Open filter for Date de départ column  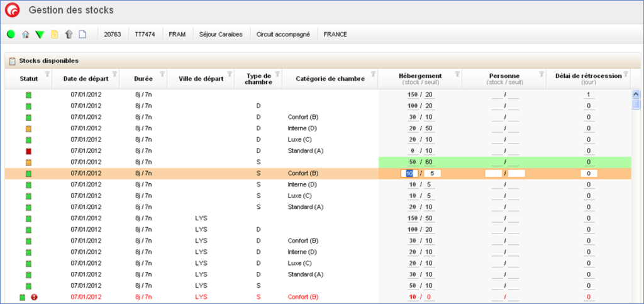click(x=114, y=74)
